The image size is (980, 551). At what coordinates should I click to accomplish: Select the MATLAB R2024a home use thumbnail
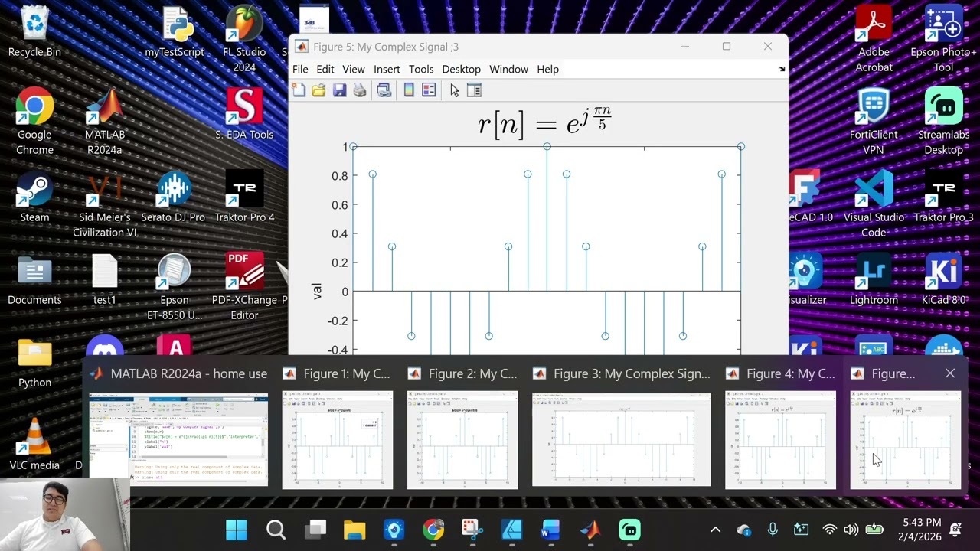tap(178, 439)
